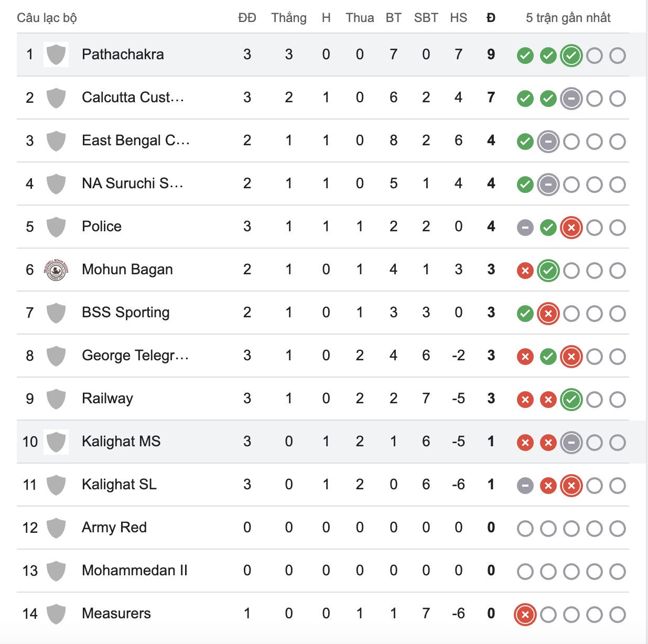
Task: Click Calcutta Customs' latest draw result icon
Action: 571,98
